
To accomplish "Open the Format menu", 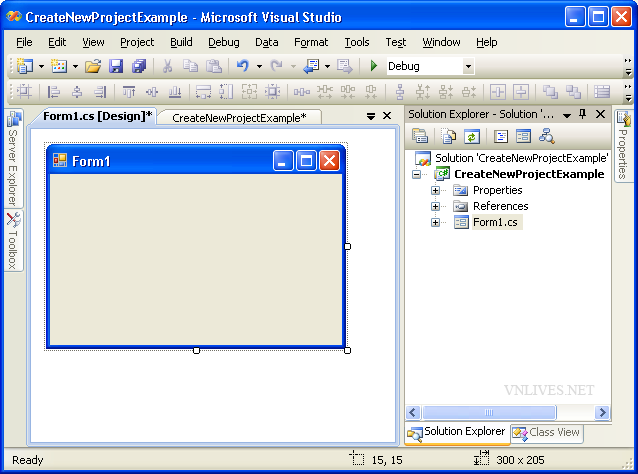I will (311, 42).
